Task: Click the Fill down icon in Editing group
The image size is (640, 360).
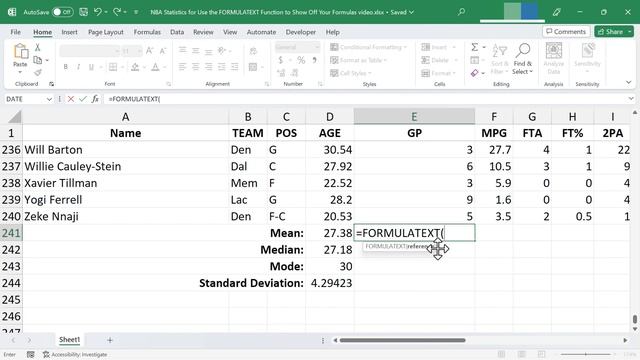Action: pos(474,60)
